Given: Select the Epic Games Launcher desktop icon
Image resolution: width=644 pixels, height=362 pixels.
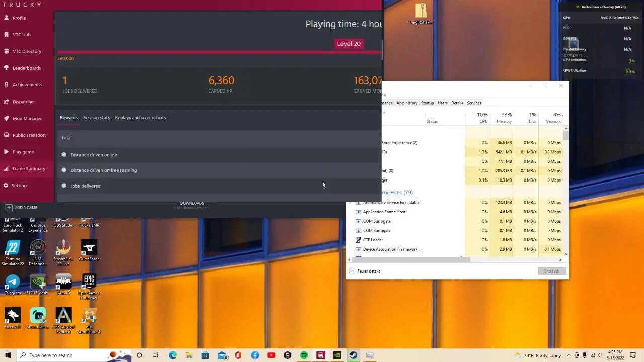Looking at the screenshot, I should tap(89, 287).
